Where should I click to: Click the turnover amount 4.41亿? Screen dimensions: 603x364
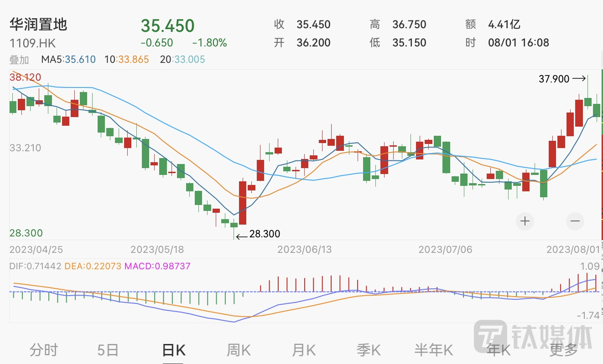tap(504, 24)
